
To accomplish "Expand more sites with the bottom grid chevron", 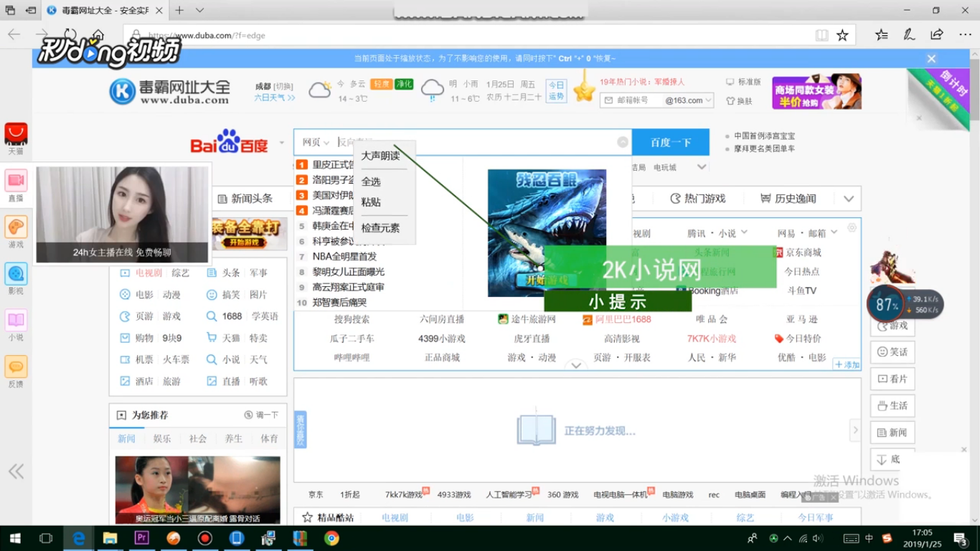I will [576, 365].
